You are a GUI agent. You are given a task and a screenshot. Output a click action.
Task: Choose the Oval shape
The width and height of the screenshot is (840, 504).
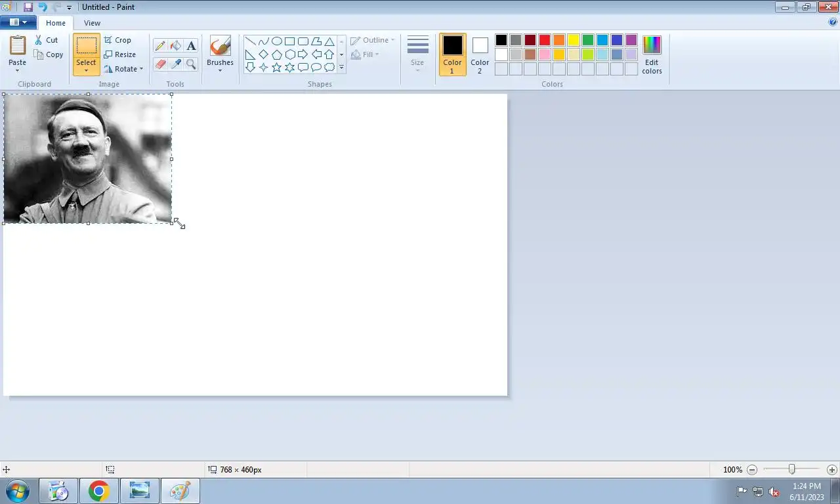pos(276,41)
